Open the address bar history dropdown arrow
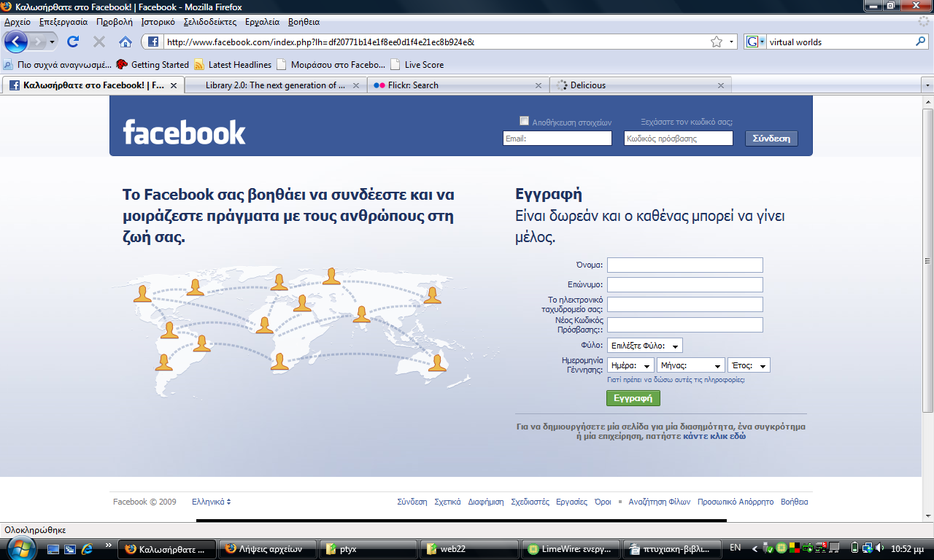The height and width of the screenshot is (560, 934). pos(732,42)
